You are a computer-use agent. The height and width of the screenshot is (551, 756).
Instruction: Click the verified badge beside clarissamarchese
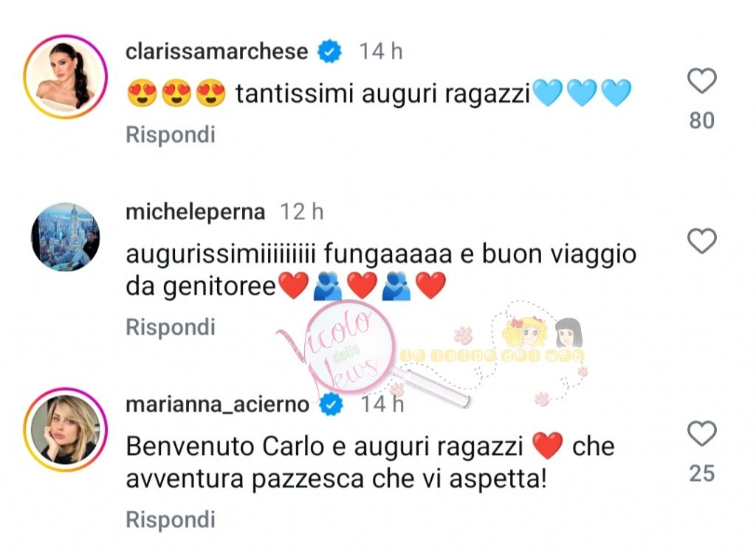click(329, 51)
